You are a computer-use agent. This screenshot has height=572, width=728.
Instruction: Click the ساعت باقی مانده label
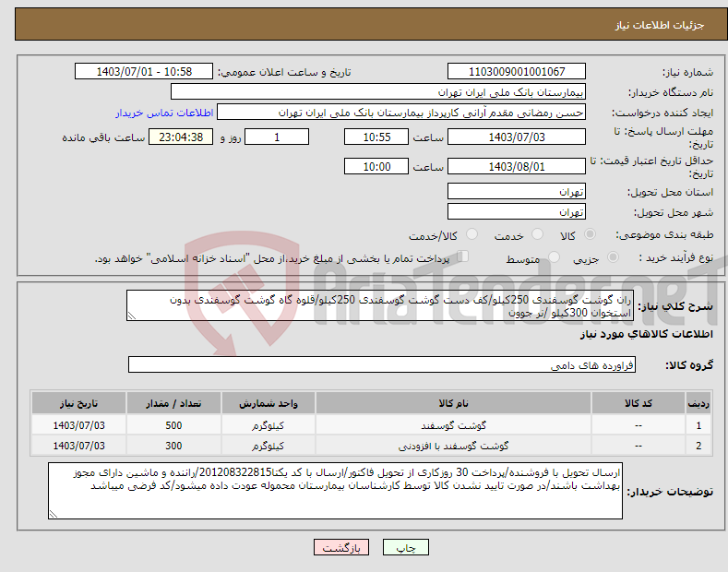(103, 137)
